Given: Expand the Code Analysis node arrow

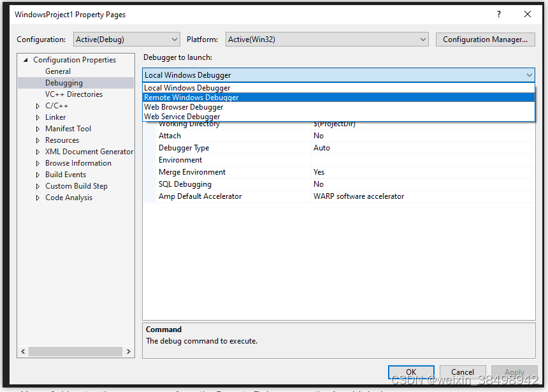Looking at the screenshot, I should (x=38, y=198).
